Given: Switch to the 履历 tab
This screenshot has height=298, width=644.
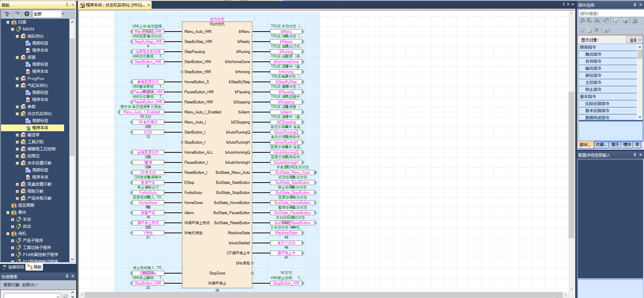Looking at the screenshot, I should point(615,145).
